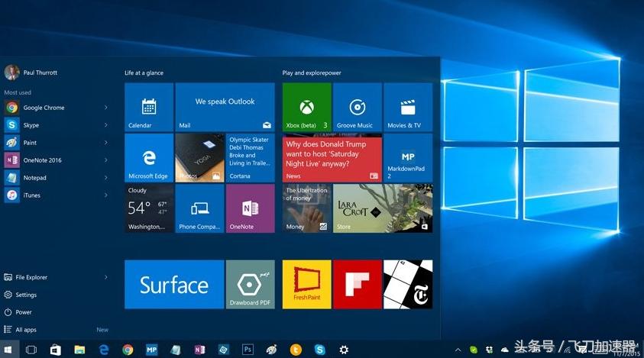Click the Windows Start button
This screenshot has width=644, height=358.
tap(8, 350)
